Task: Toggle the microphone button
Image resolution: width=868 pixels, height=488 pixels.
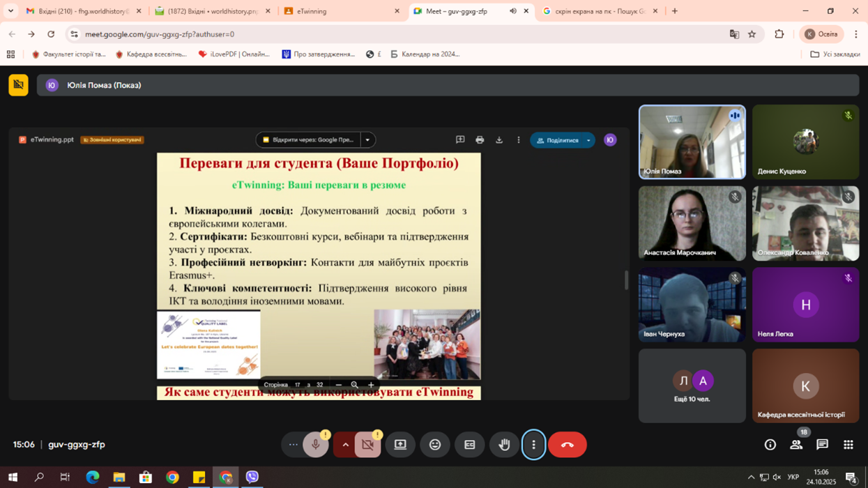Action: (x=315, y=445)
